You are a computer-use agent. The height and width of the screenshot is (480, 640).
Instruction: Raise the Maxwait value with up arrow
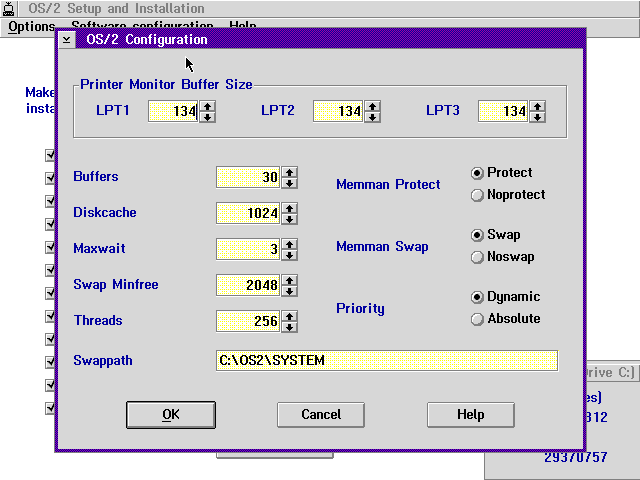[289, 244]
